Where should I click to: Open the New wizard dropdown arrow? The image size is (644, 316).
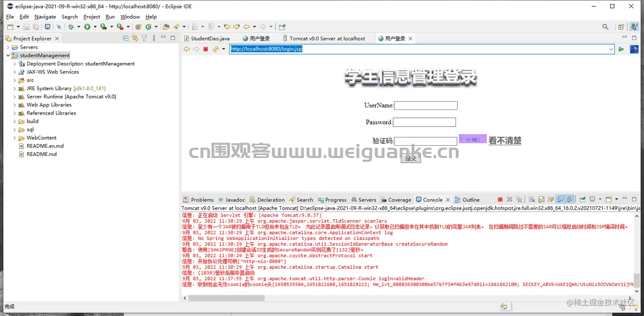(x=18, y=27)
